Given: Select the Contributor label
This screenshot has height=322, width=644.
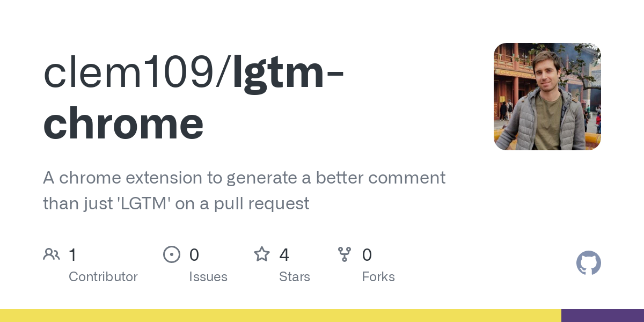Looking at the screenshot, I should point(103,277).
